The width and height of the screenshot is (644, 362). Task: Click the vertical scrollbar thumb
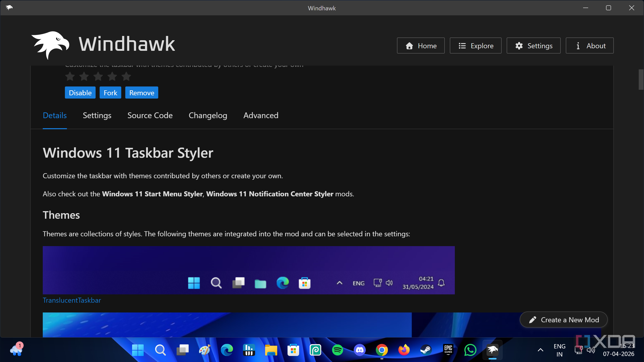[641, 79]
